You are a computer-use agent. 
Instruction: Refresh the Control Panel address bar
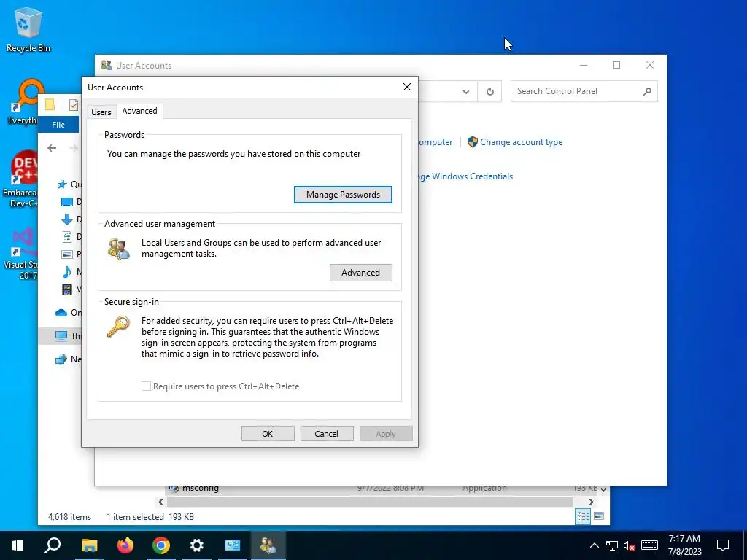(489, 91)
